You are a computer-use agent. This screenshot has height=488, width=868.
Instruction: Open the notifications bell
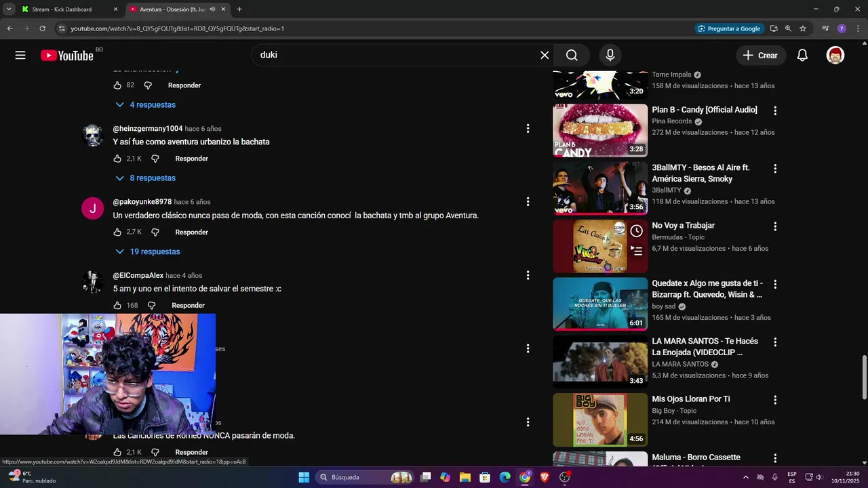coord(802,56)
